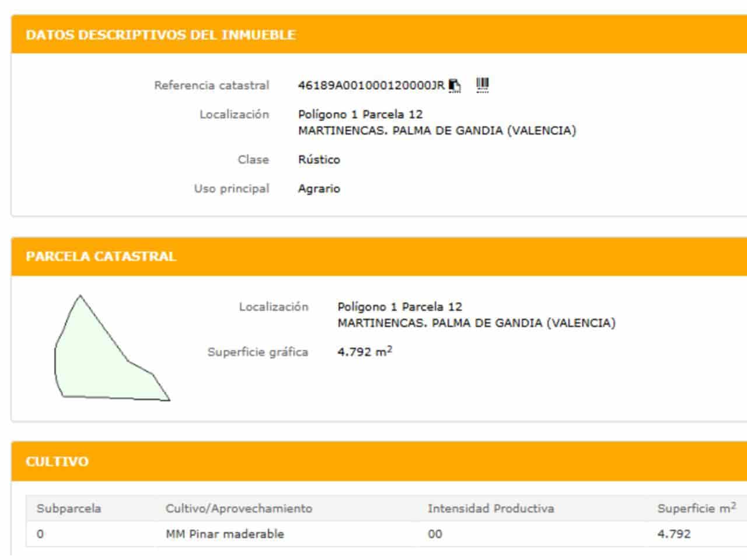
Task: Click the subparcela 0 cell
Action: click(37, 534)
